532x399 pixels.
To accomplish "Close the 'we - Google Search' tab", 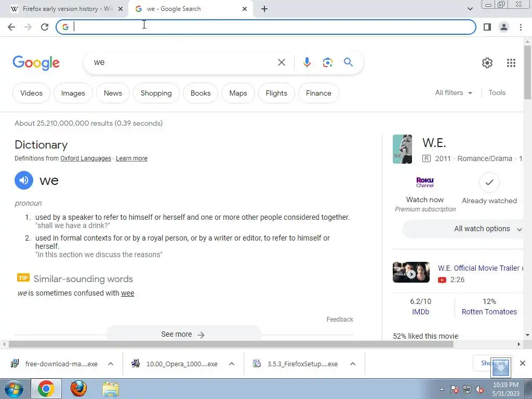I will [245, 9].
